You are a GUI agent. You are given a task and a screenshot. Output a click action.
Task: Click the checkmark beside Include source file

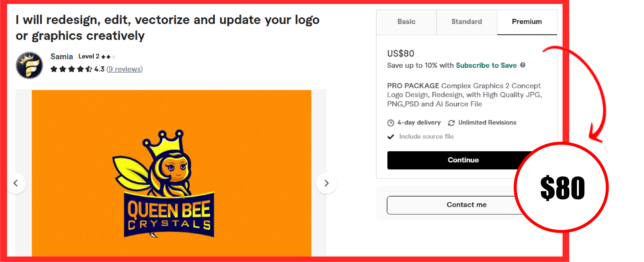pyautogui.click(x=390, y=137)
